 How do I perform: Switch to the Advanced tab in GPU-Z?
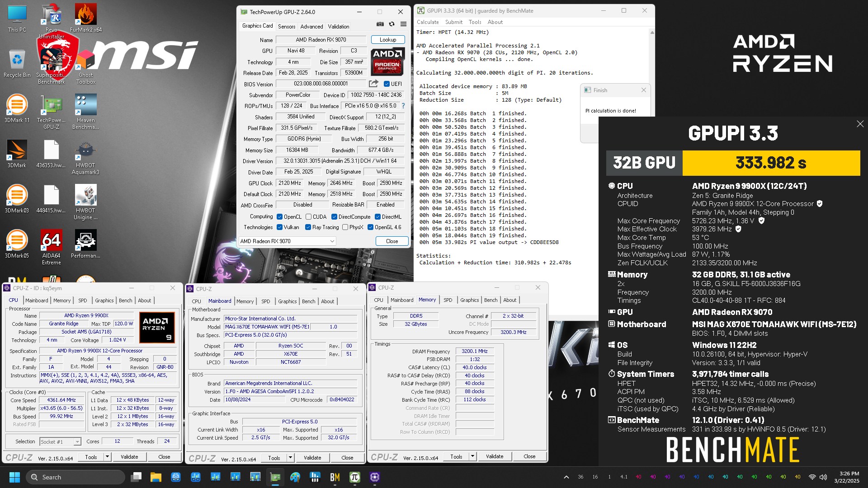(x=311, y=27)
